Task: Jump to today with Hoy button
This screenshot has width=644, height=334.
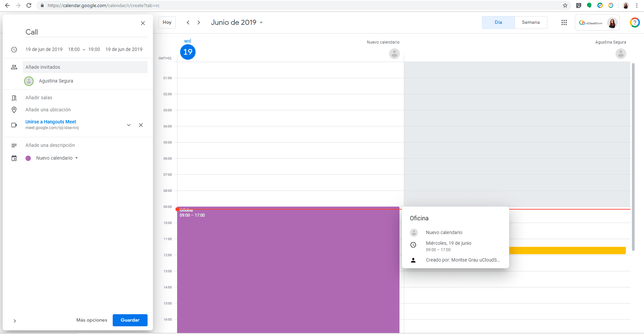Action: click(x=167, y=22)
